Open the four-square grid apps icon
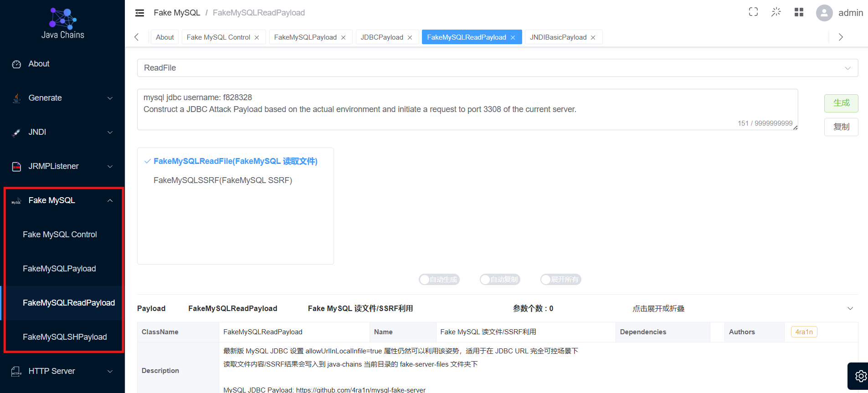 click(799, 12)
